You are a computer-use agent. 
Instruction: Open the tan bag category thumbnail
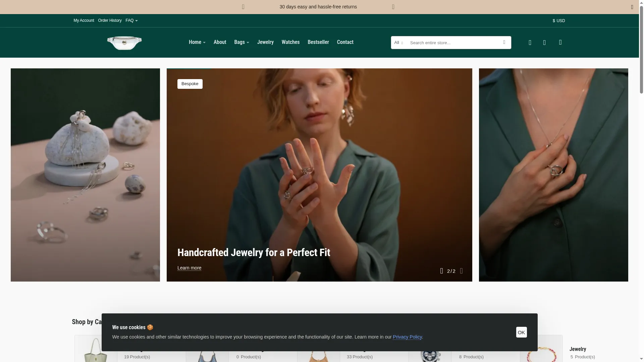319,356
